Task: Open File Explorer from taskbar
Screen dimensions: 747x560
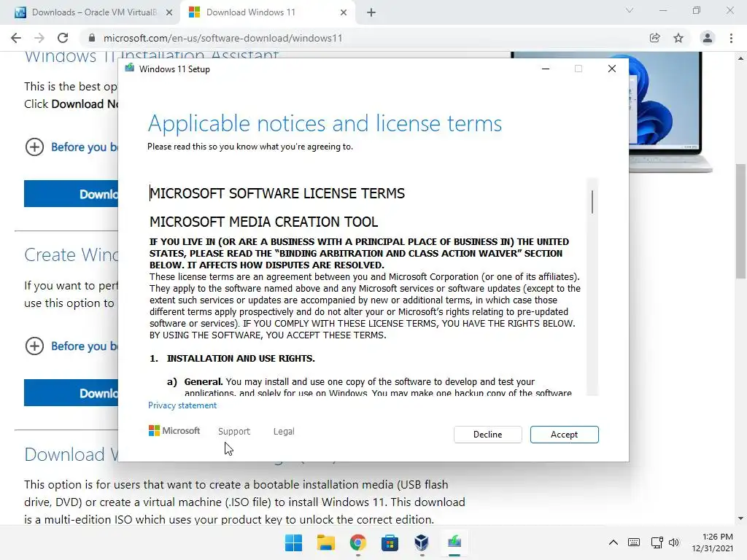Action: click(326, 542)
